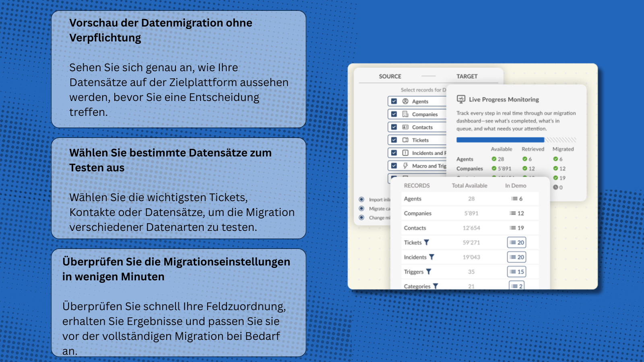The image size is (644, 362).
Task: Uncheck the Agents checkbox
Action: (x=394, y=101)
